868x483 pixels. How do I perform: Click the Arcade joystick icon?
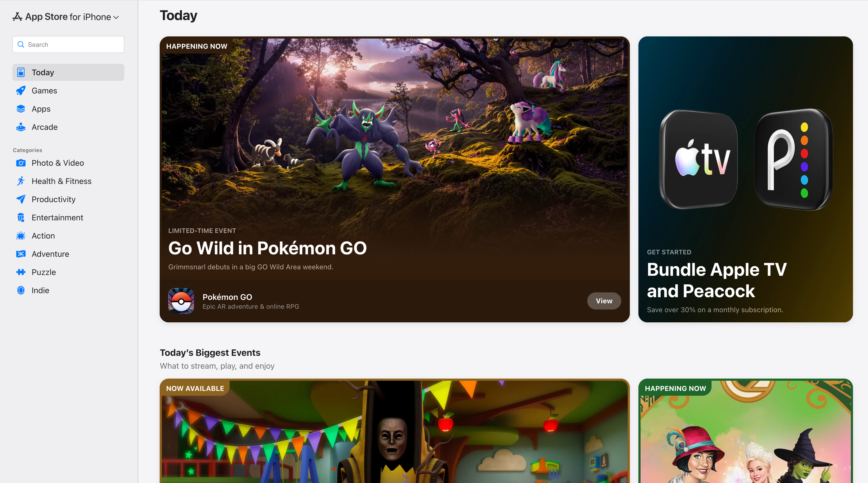[21, 127]
